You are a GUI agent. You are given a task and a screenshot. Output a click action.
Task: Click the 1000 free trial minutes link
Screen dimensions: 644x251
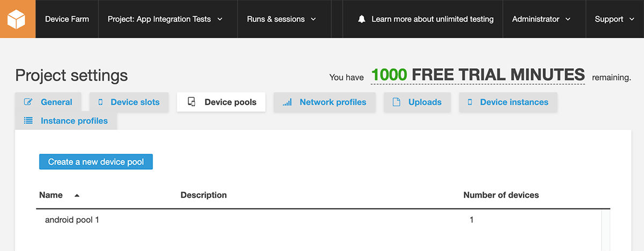click(x=478, y=75)
